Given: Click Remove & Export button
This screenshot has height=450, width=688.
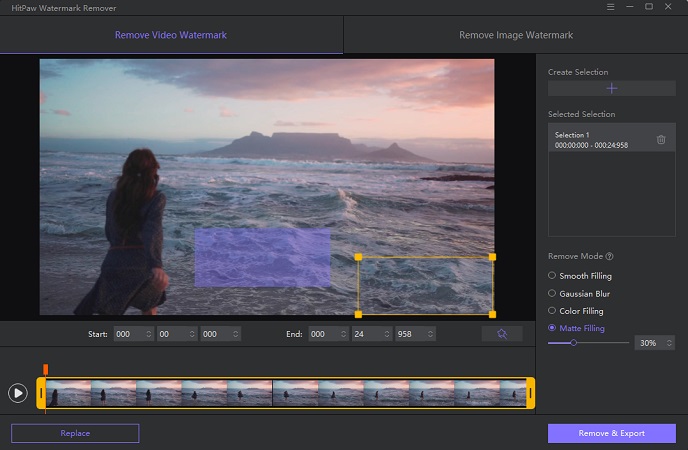Looking at the screenshot, I should tap(612, 433).
